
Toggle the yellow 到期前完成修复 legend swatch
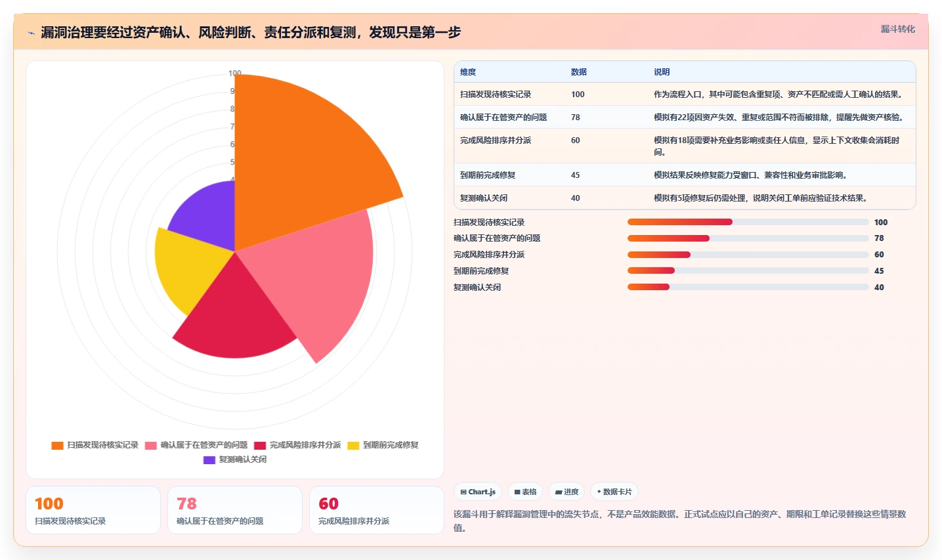point(353,445)
